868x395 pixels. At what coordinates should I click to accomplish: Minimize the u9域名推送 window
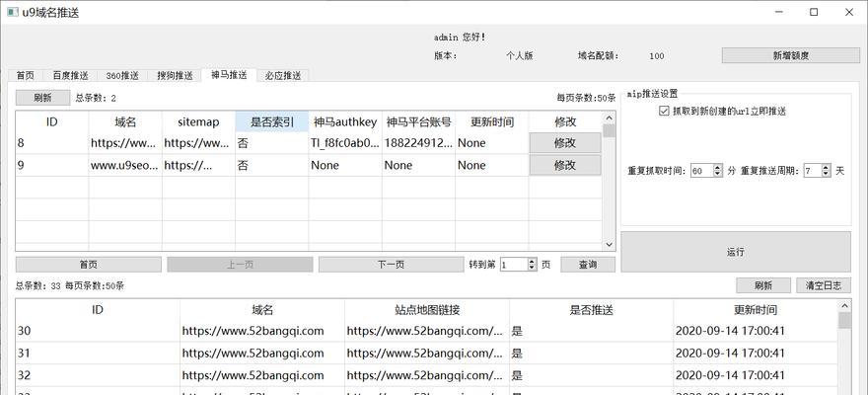pyautogui.click(x=778, y=12)
